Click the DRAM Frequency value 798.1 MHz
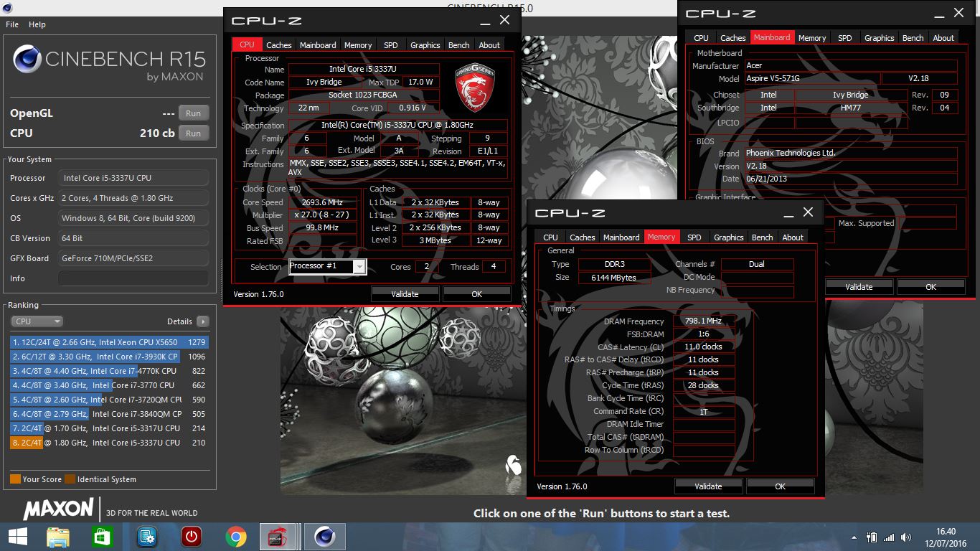980x551 pixels. click(703, 321)
